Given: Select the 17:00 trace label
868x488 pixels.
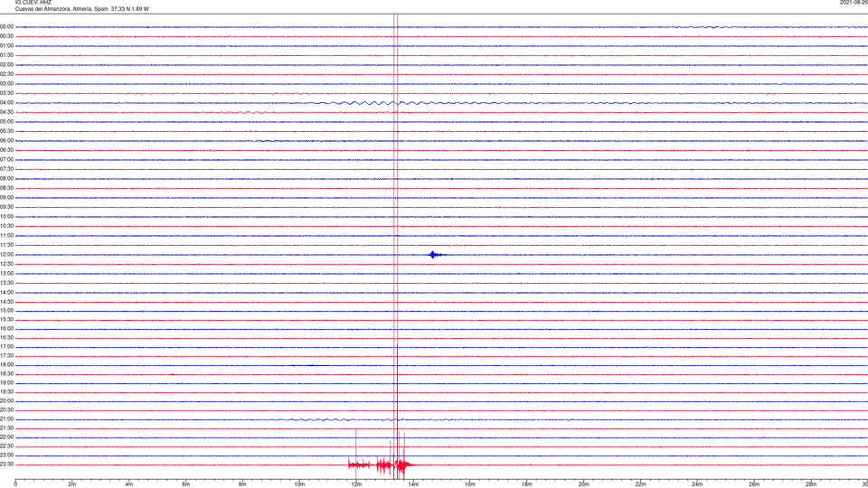Looking at the screenshot, I should click(6, 347).
